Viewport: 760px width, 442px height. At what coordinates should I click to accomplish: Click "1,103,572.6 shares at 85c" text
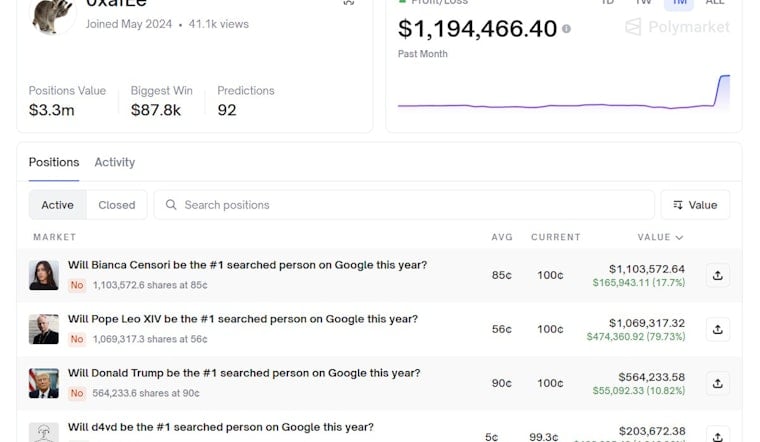[150, 285]
